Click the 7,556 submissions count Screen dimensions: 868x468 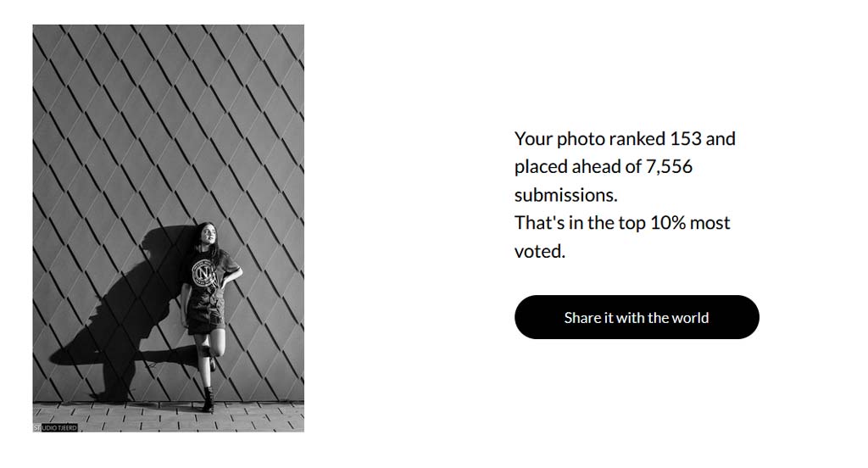(x=669, y=167)
